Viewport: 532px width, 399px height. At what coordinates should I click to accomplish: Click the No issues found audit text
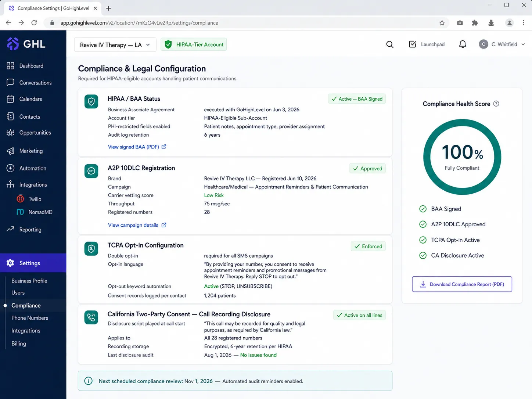258,355
